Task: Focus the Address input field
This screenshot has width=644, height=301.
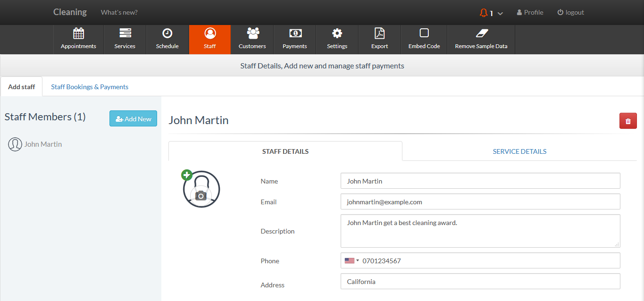Action: click(x=480, y=282)
